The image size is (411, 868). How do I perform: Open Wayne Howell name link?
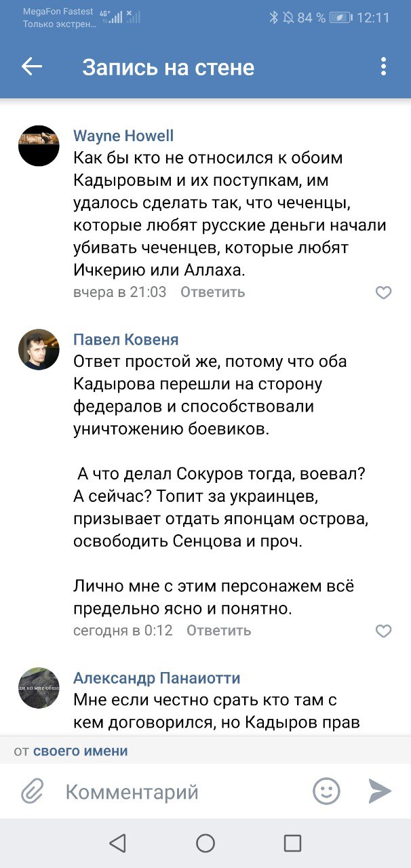click(x=123, y=136)
